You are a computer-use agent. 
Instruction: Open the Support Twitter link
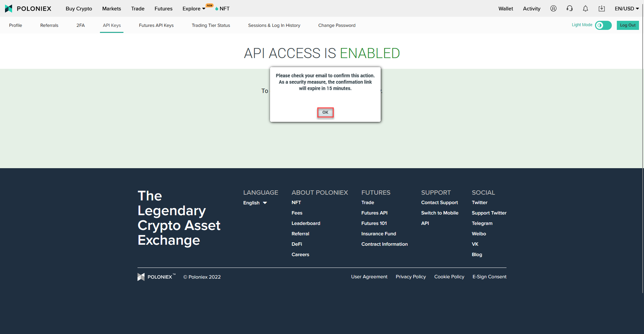pos(489,213)
